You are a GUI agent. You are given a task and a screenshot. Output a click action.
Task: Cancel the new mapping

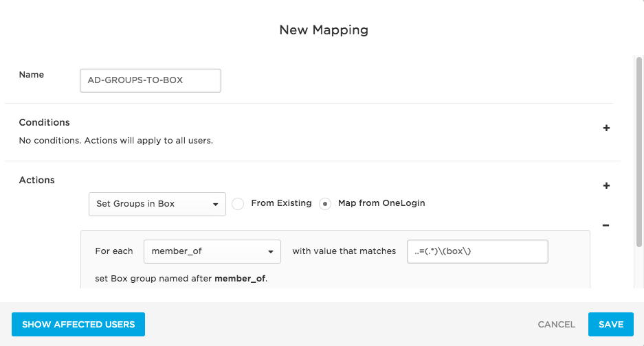[557, 324]
